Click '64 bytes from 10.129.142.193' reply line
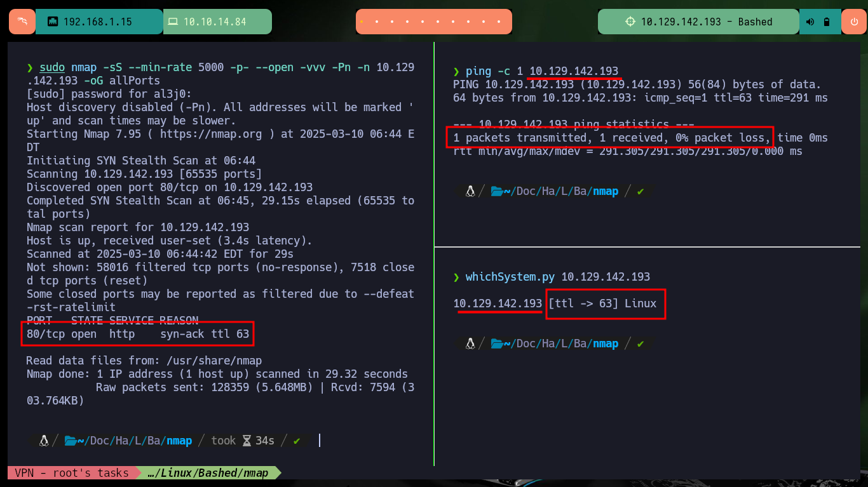This screenshot has width=868, height=487. [x=641, y=98]
